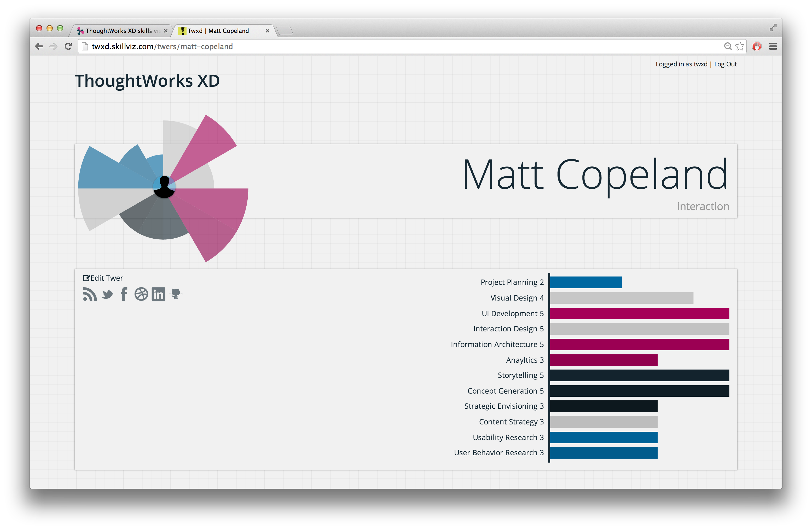Click the 'Usability Research 3' label
The height and width of the screenshot is (530, 812).
pyautogui.click(x=508, y=437)
